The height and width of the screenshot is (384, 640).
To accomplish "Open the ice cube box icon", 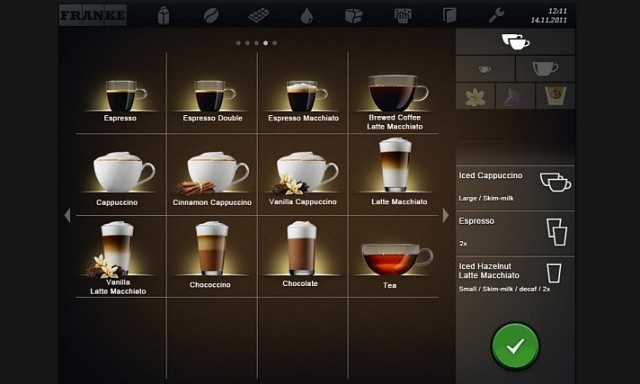I will coord(353,16).
